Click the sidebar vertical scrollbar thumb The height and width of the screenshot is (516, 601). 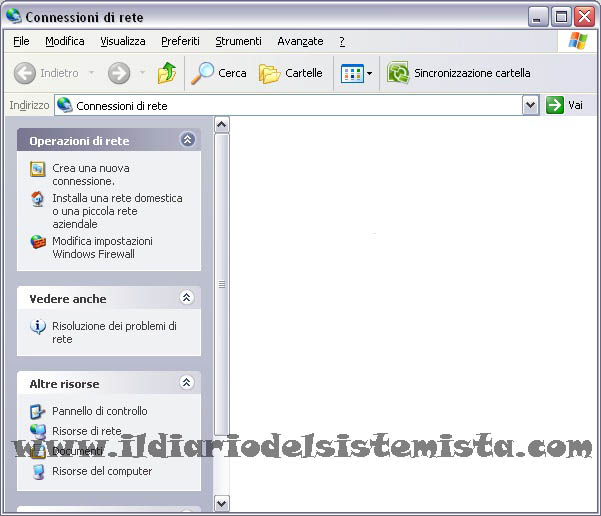pyautogui.click(x=222, y=284)
